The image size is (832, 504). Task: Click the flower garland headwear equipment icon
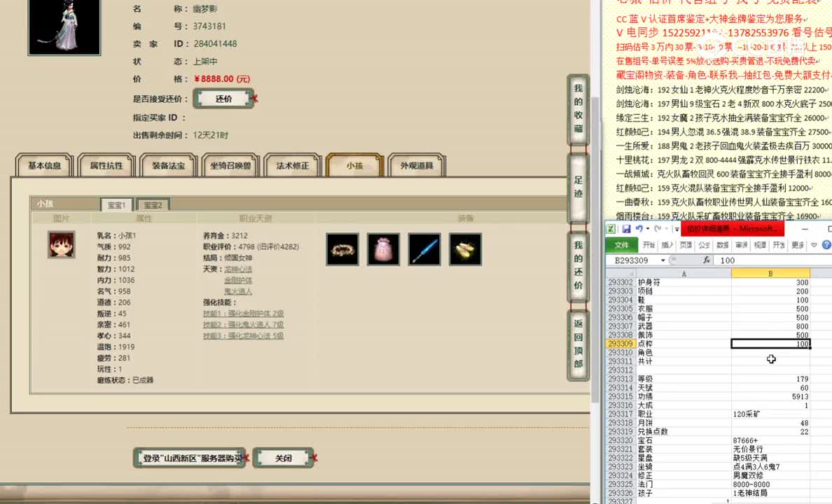(342, 249)
